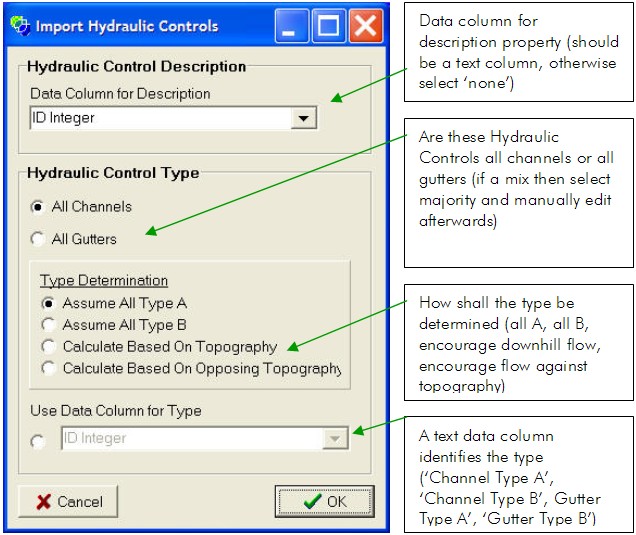Click the ID Integer description combo box field
Image resolution: width=636 pixels, height=535 pixels.
pos(158,119)
